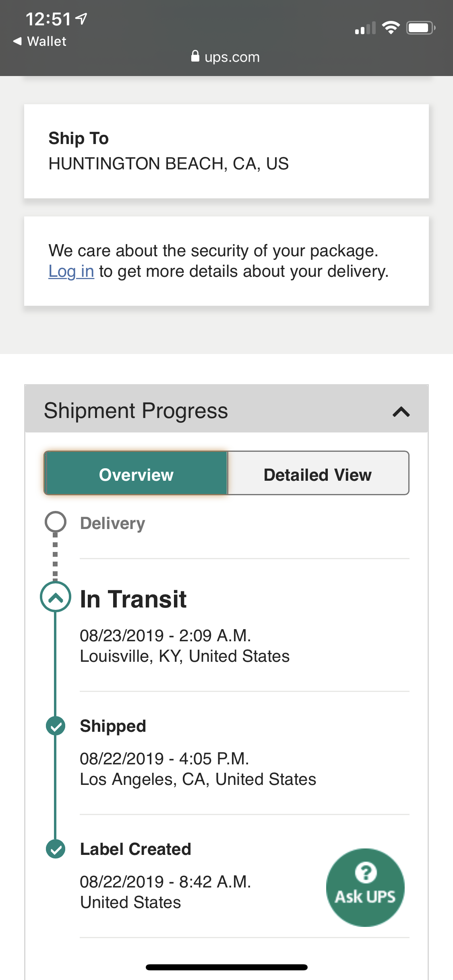Tap the location arrow next to time
This screenshot has height=980, width=453.
coord(82,19)
